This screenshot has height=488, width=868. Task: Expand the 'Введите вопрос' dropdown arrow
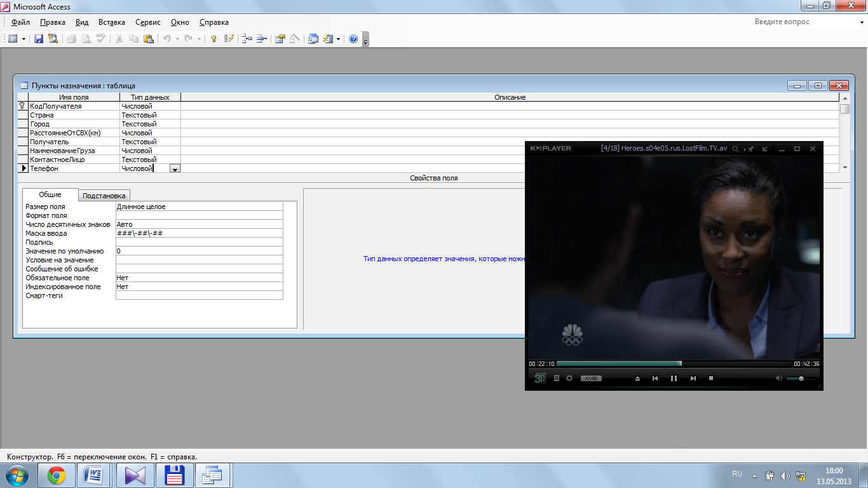coord(862,22)
